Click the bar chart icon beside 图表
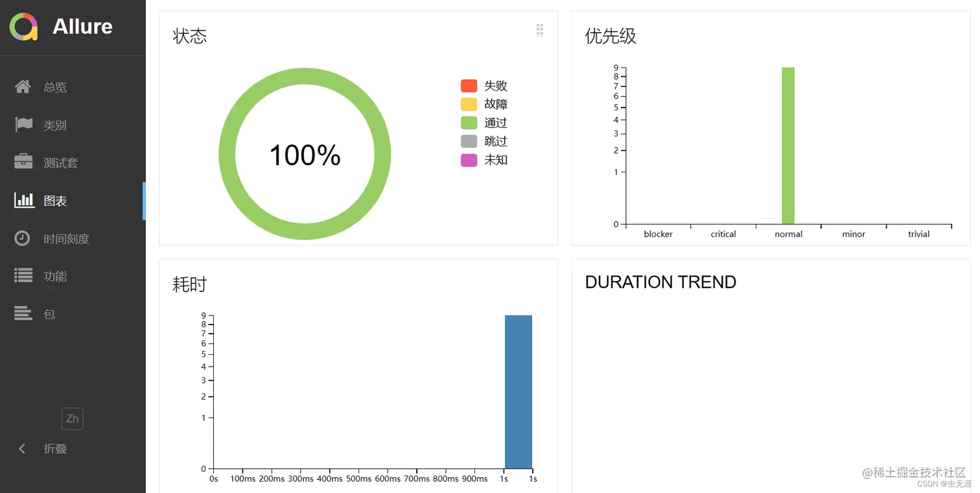980x493 pixels. (24, 200)
